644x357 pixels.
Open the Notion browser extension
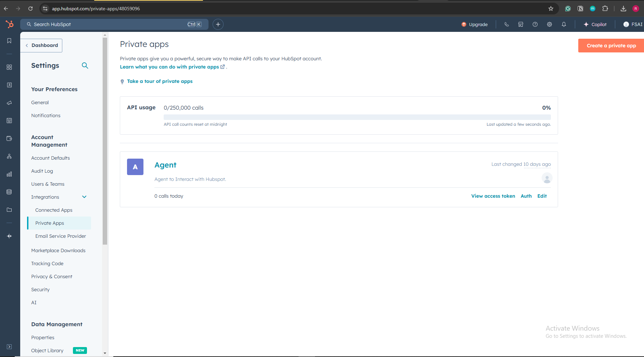click(580, 9)
